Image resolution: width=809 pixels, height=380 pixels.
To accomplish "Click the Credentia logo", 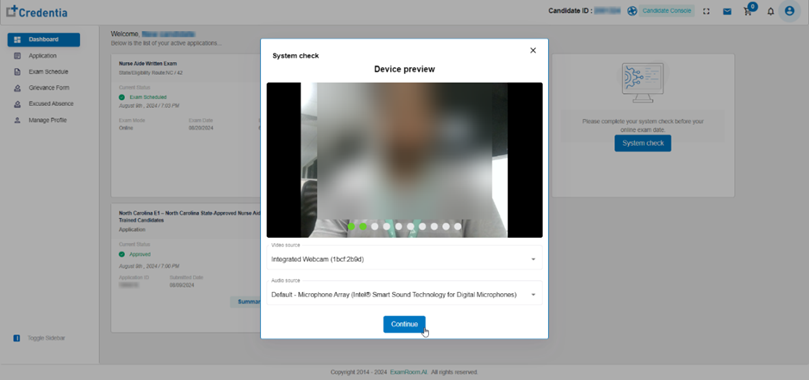I will [x=37, y=11].
